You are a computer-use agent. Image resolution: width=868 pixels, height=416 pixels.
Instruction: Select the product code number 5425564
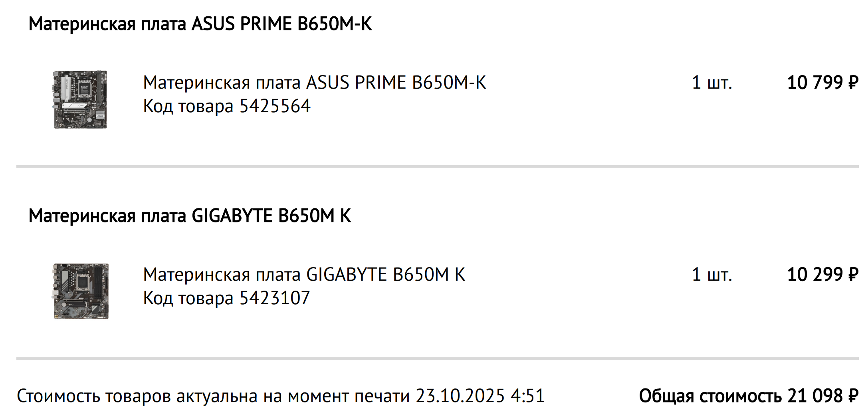click(275, 106)
